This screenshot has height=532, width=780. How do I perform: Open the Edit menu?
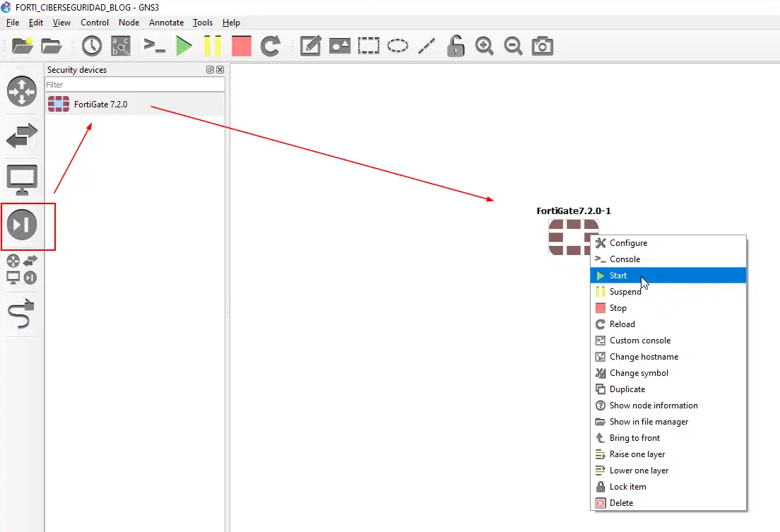36,23
